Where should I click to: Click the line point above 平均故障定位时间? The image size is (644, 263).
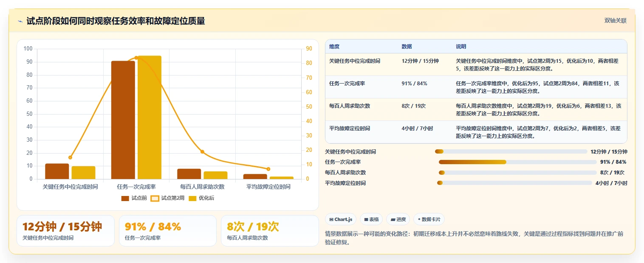pyautogui.click(x=268, y=169)
